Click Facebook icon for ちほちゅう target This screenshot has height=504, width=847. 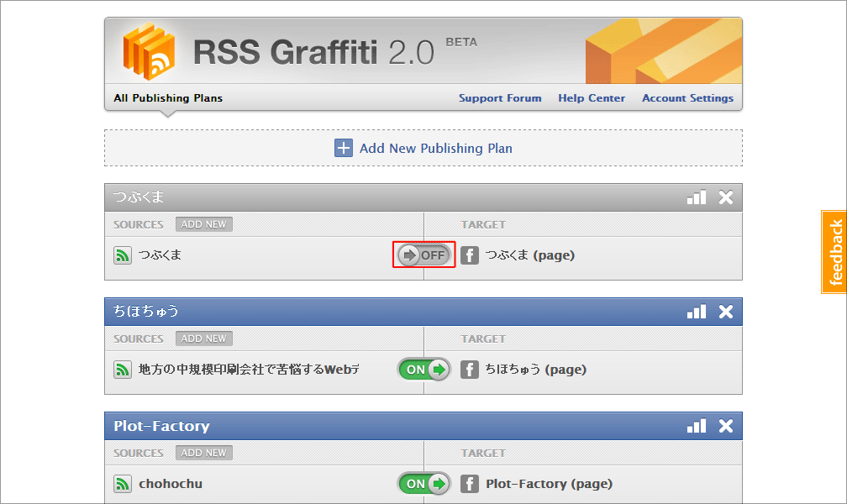point(470,370)
